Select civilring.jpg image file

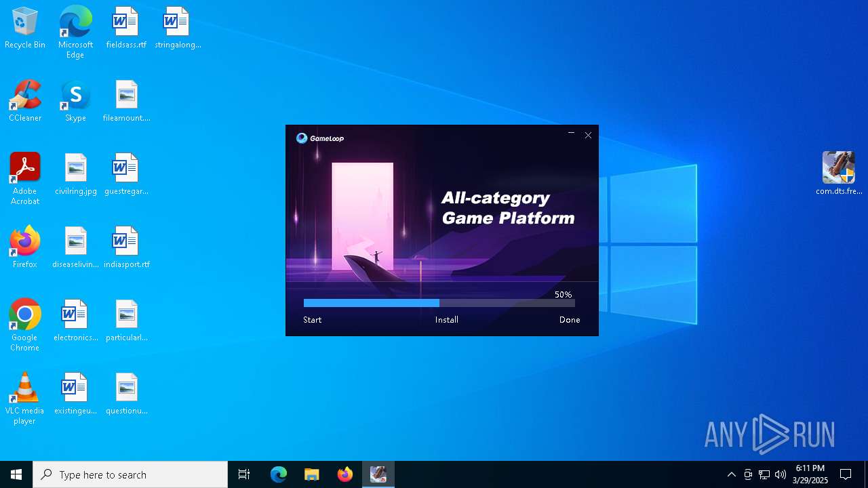(75, 174)
